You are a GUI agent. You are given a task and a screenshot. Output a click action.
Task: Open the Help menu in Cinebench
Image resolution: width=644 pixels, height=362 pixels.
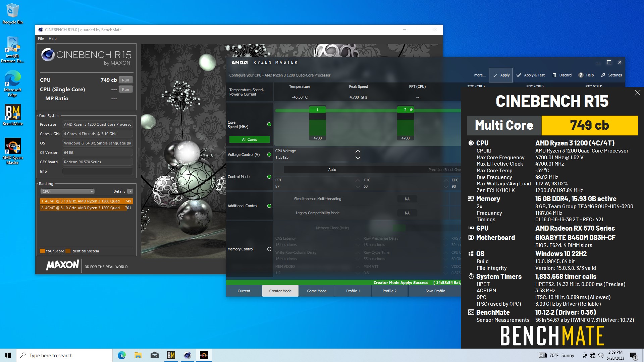coord(53,39)
